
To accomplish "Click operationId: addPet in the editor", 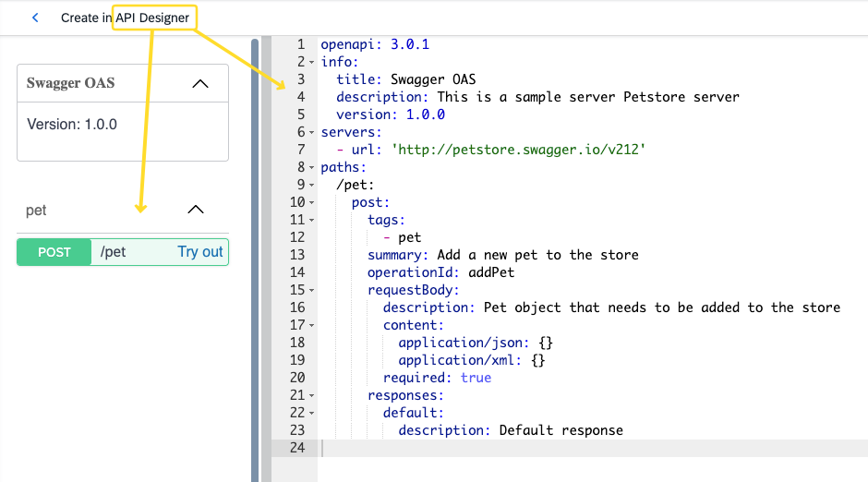I will [x=440, y=272].
